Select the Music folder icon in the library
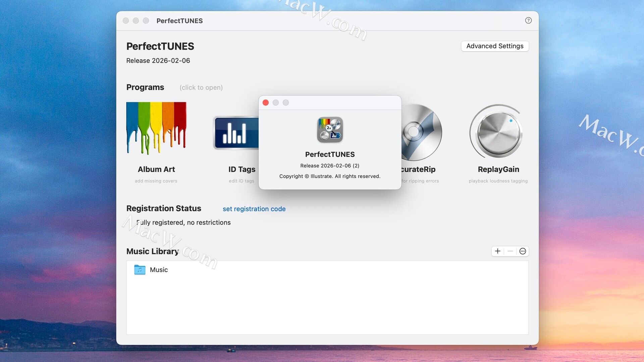Screen dimensions: 644x362 (x=140, y=270)
